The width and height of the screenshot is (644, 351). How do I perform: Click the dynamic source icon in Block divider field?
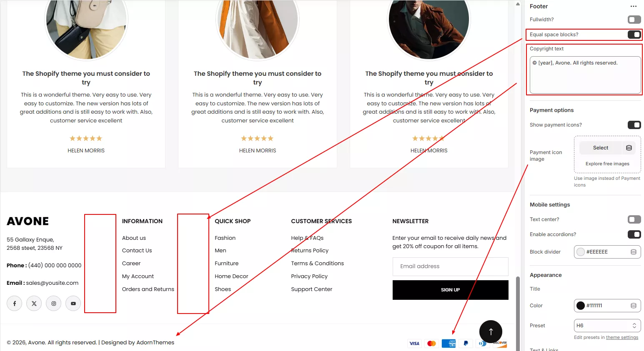(x=634, y=252)
